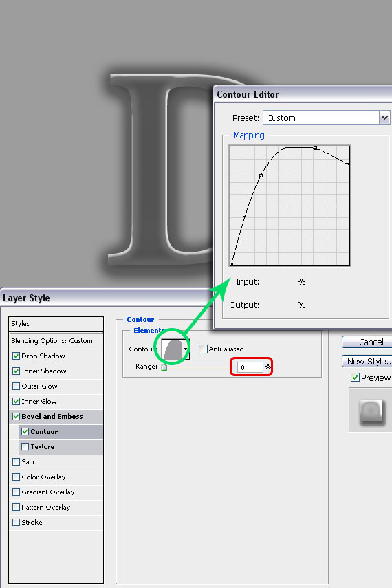
Task: Select the Styles header entry
Action: tap(56, 324)
